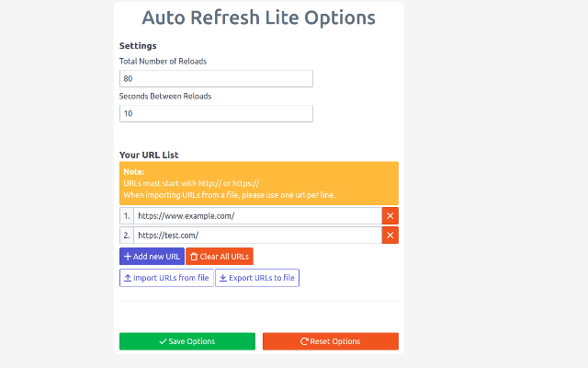Click the Seconds Between Reloads input

pos(216,113)
